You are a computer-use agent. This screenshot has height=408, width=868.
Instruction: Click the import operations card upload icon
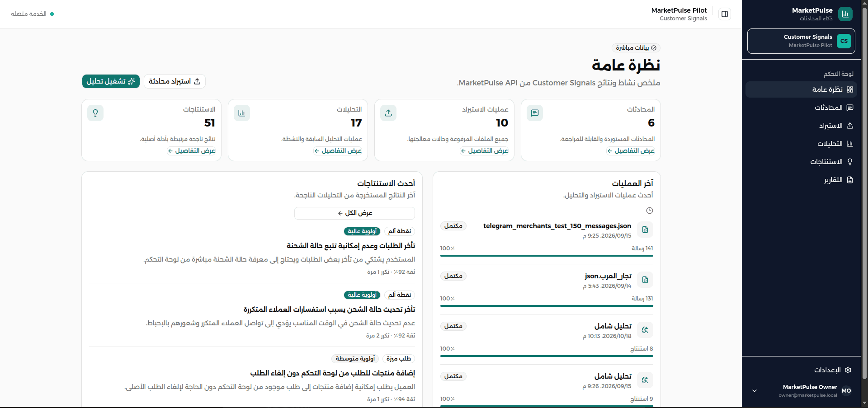388,113
